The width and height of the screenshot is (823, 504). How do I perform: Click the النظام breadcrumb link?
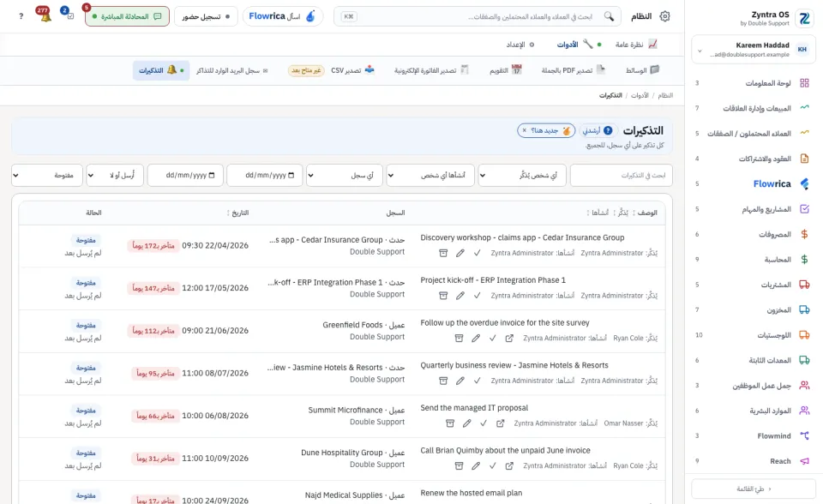point(665,95)
